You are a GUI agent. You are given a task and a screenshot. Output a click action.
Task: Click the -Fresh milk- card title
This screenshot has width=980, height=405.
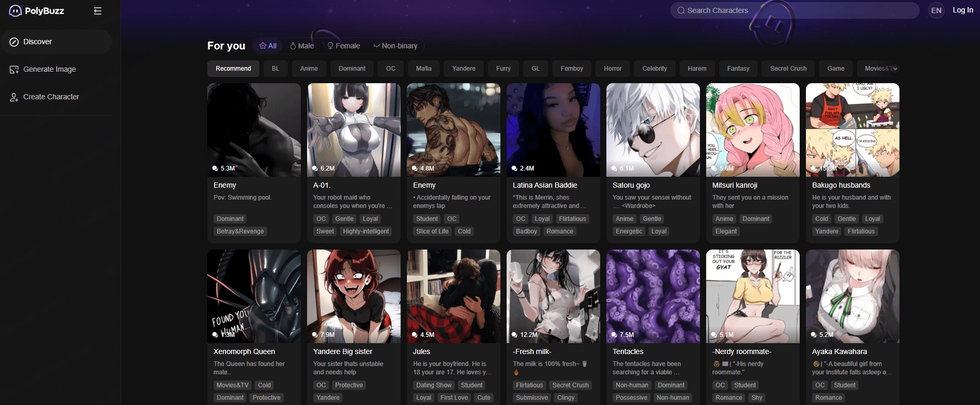pos(532,351)
